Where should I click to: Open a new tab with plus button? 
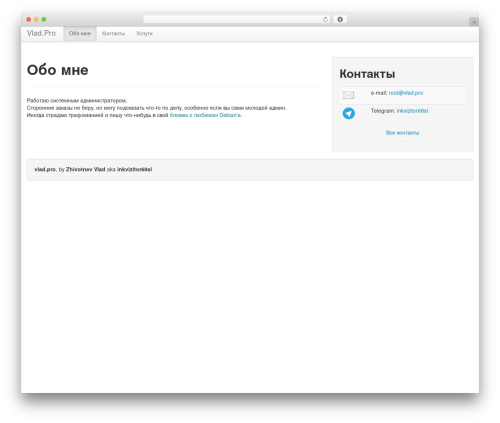(x=474, y=22)
